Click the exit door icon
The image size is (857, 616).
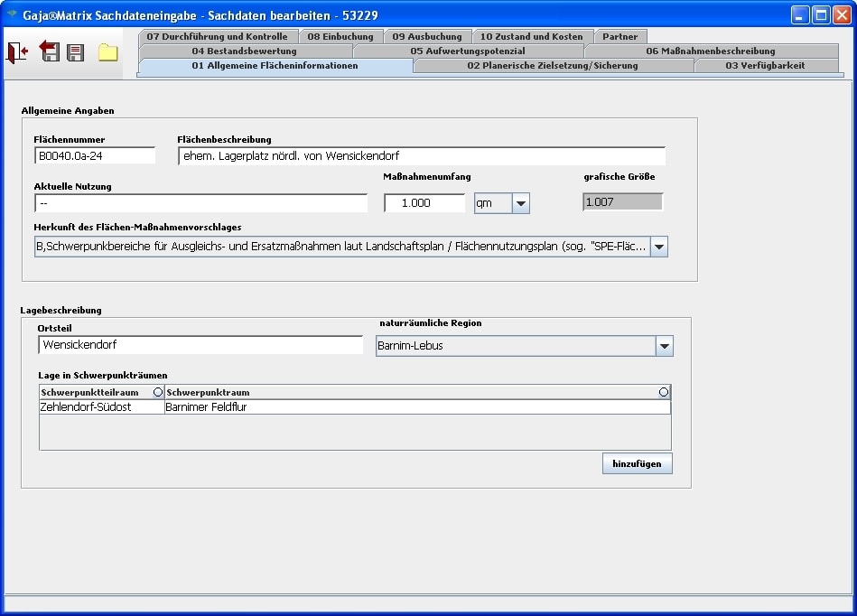(17, 52)
